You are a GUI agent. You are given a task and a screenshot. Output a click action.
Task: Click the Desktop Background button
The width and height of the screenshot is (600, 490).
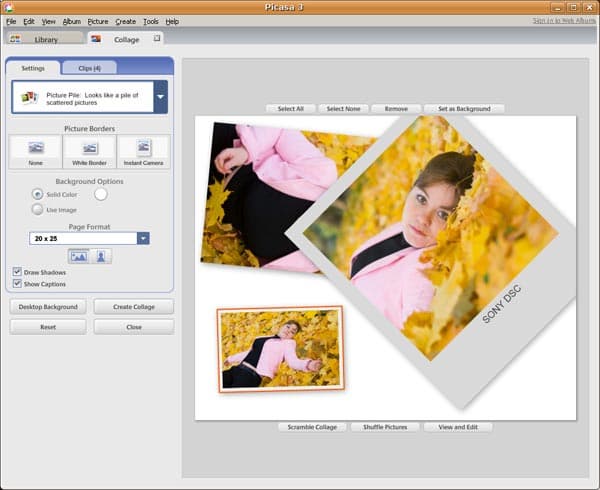pos(48,307)
